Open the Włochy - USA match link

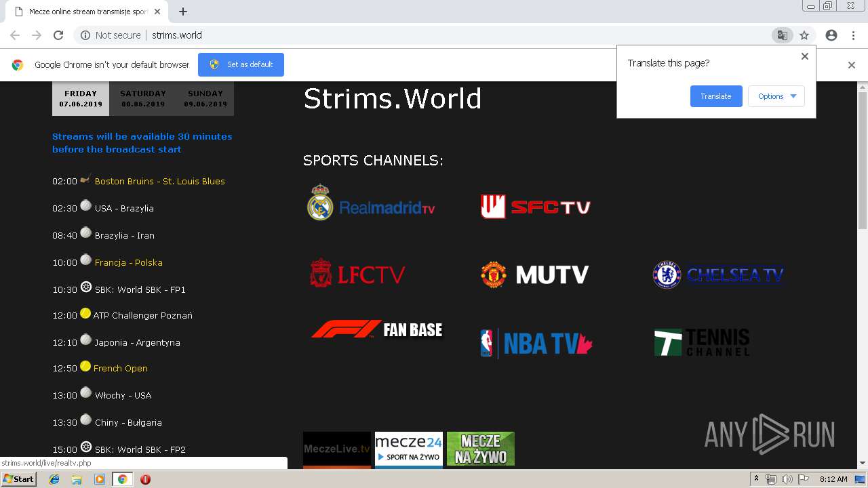(x=123, y=395)
